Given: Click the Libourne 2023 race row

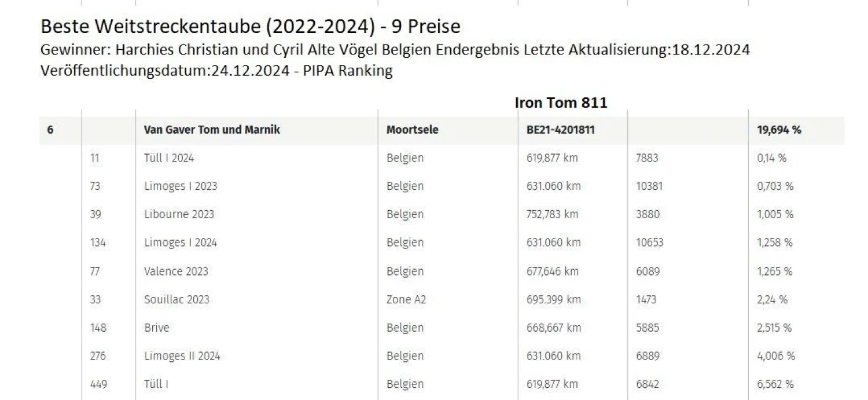Looking at the screenshot, I should (x=179, y=214).
